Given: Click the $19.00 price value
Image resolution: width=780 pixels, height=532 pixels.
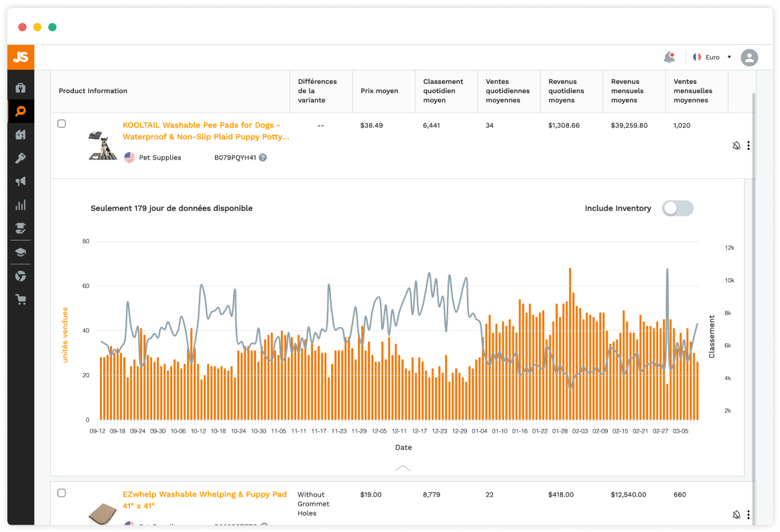Looking at the screenshot, I should point(371,494).
